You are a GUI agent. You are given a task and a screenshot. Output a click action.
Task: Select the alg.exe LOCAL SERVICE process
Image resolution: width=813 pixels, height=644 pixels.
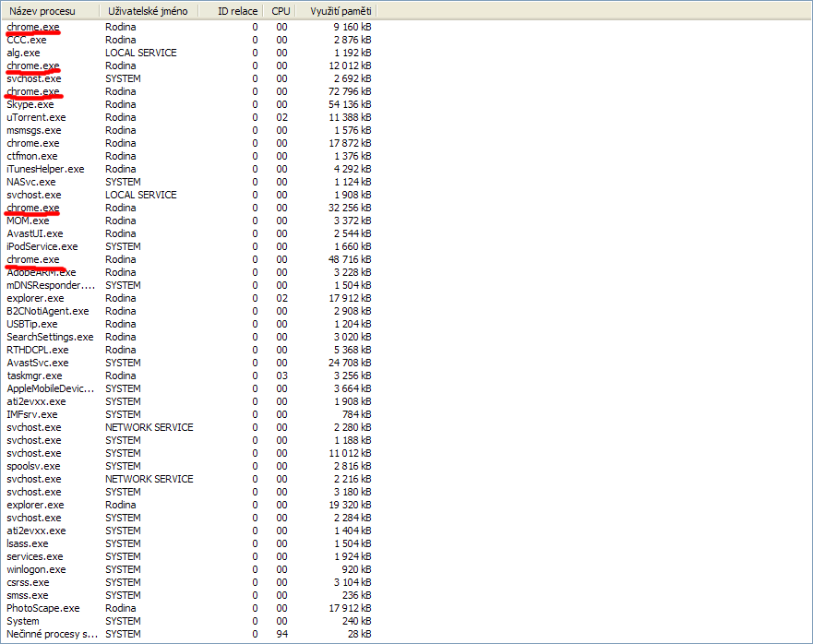pyautogui.click(x=23, y=53)
